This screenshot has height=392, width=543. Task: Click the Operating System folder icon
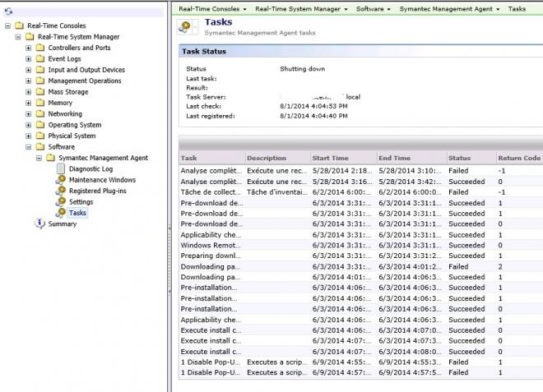tap(40, 125)
